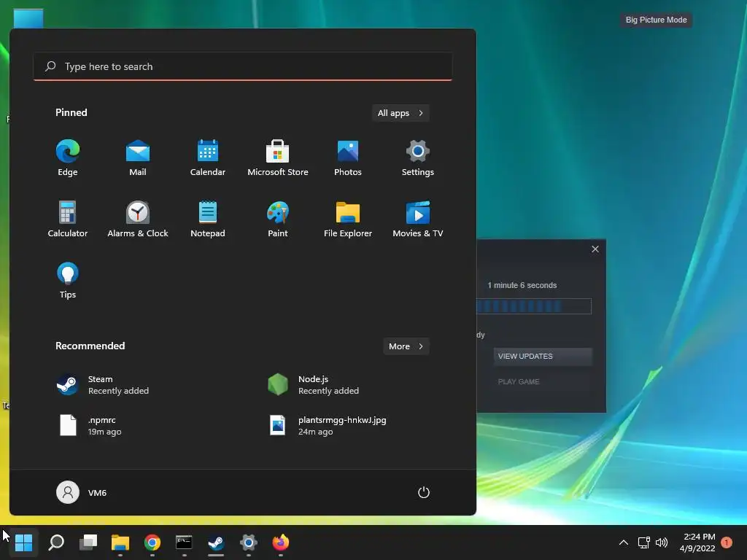Click VIEW UPDATES in Steam dialog
This screenshot has height=560, width=747.
coord(543,356)
